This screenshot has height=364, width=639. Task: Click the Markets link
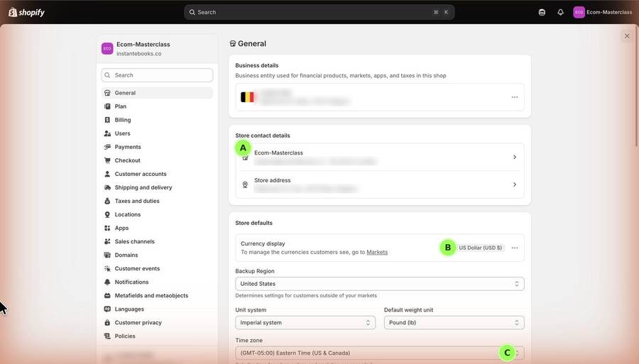[x=377, y=252]
